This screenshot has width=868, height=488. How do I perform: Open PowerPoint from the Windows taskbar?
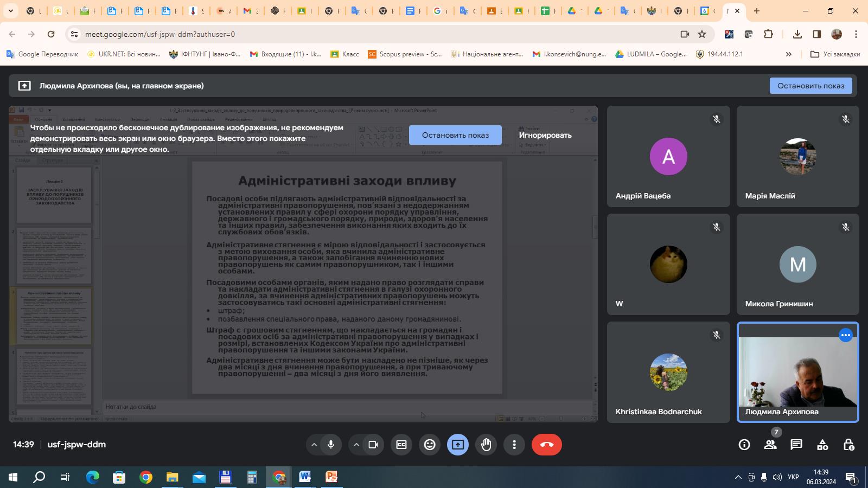(331, 477)
